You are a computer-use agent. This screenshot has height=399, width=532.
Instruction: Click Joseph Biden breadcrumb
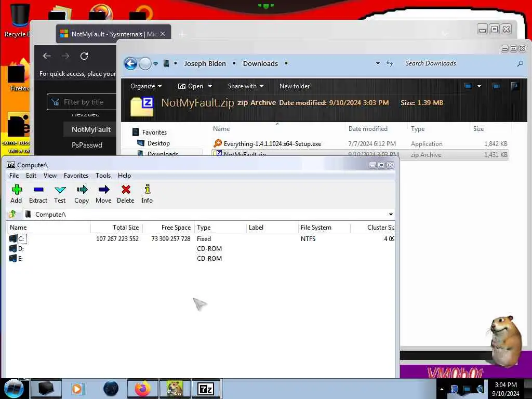(x=205, y=63)
